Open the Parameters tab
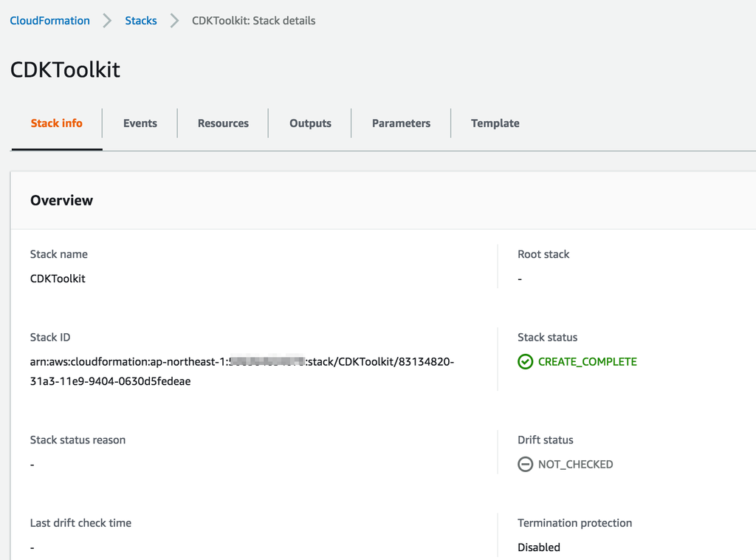Viewport: 756px width, 560px height. click(x=401, y=123)
